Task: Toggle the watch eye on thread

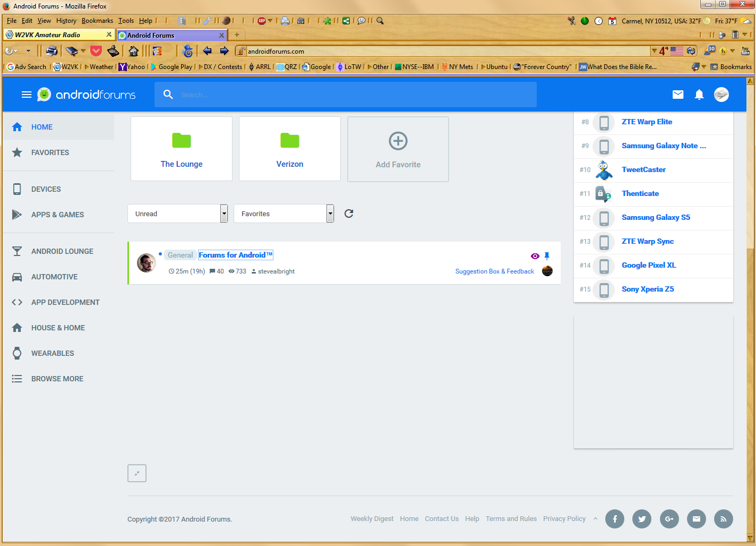Action: click(535, 256)
